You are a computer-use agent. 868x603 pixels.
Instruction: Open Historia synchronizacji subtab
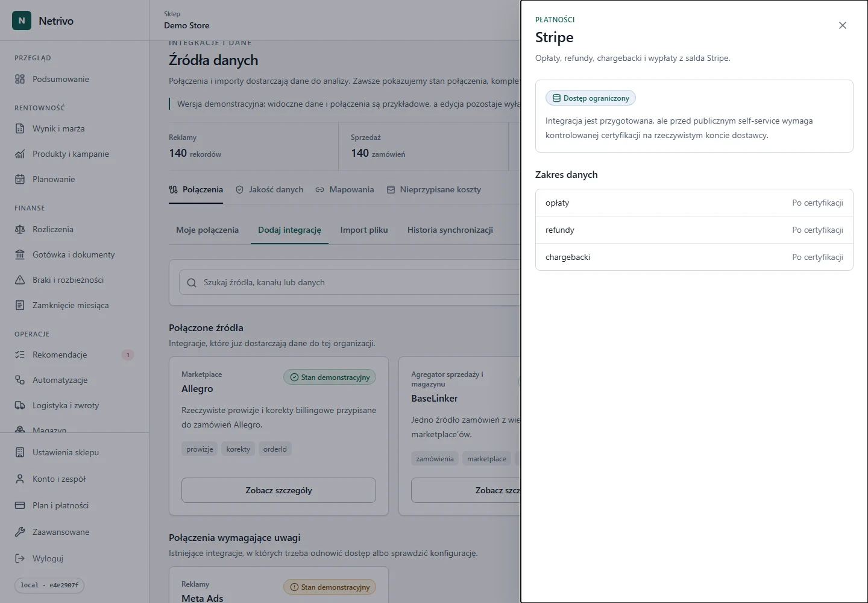point(450,230)
